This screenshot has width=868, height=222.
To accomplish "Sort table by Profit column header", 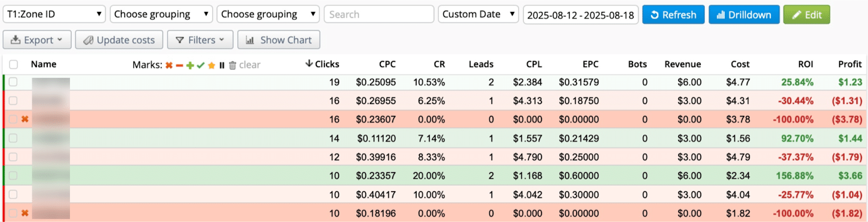I will click(850, 64).
